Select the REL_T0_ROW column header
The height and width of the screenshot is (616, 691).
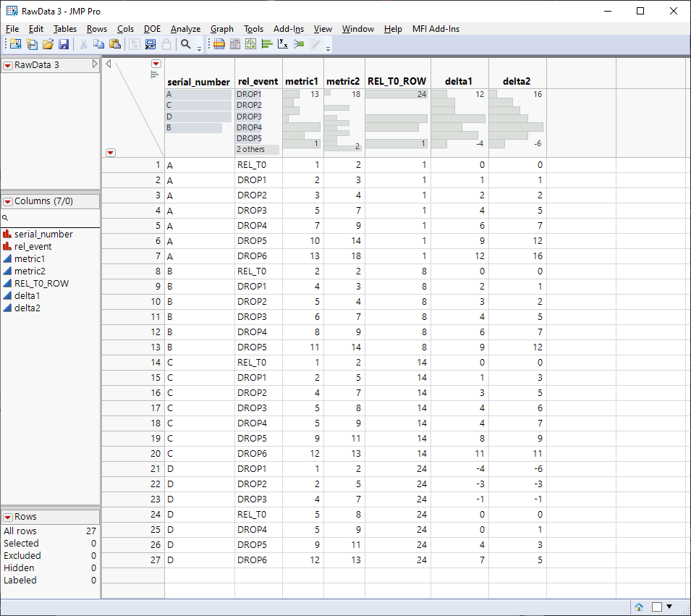coord(397,82)
